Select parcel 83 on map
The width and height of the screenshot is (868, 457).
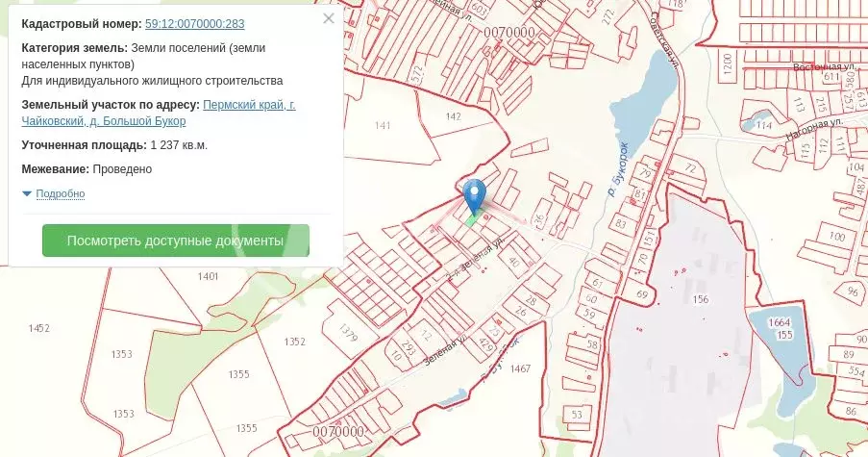click(x=621, y=224)
